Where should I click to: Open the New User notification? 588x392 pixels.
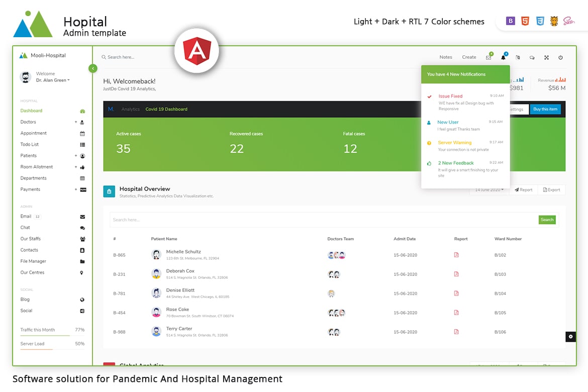465,125
